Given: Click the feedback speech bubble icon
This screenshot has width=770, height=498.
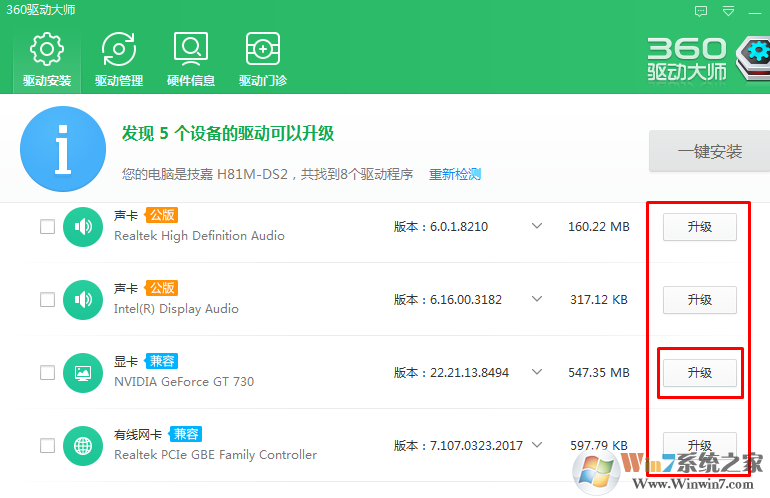Looking at the screenshot, I should tap(701, 10).
